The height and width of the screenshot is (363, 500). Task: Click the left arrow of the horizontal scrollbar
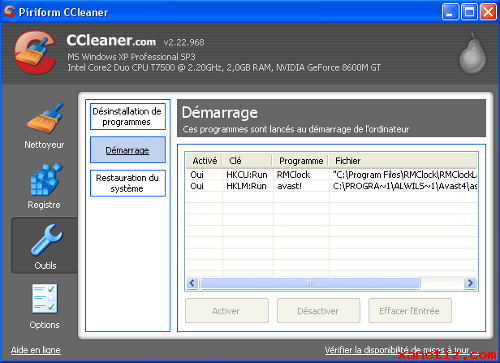(192, 283)
